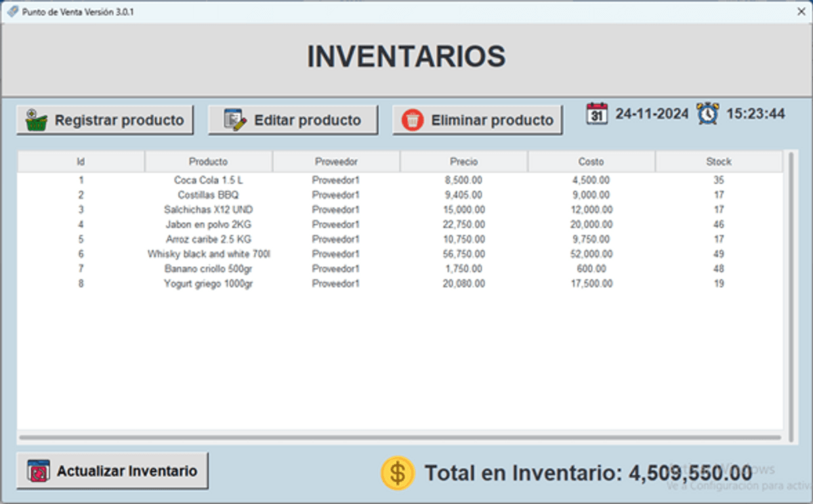Click the app tag icon in title bar
Screen dimensions: 813x504
(12, 12)
